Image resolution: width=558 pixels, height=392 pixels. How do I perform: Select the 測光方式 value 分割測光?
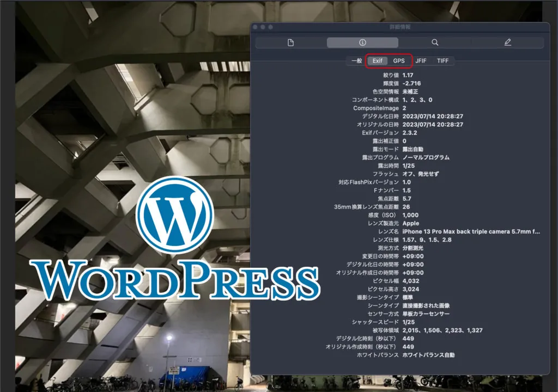coord(413,248)
